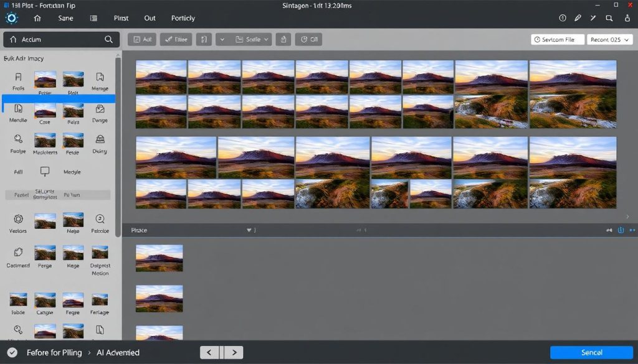This screenshot has width=638, height=364.
Task: Click the Vestors gear icon
Action: [x=18, y=219]
